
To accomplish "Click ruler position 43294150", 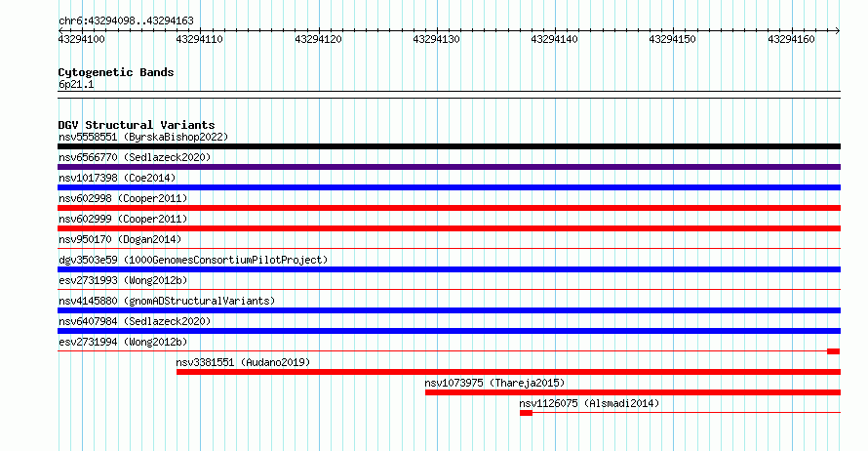I will coord(673,39).
